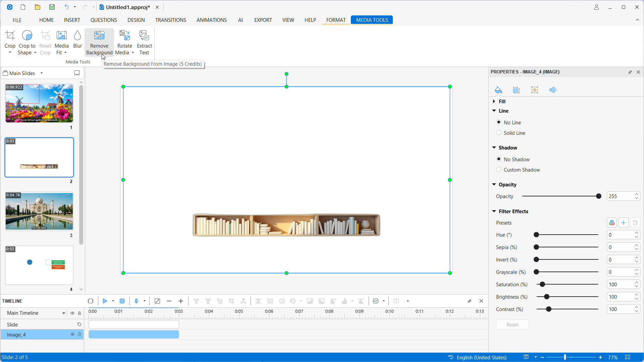644x362 pixels.
Task: Select the Taj Mahal slide 3 thumbnail
Action: 39,211
